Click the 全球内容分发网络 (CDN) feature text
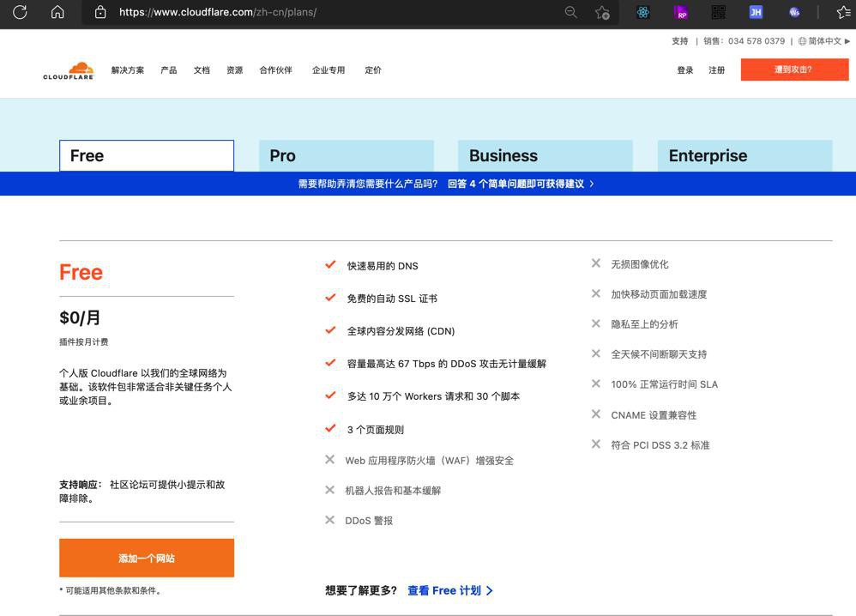Screen dimensions: 856x616 tap(401, 331)
